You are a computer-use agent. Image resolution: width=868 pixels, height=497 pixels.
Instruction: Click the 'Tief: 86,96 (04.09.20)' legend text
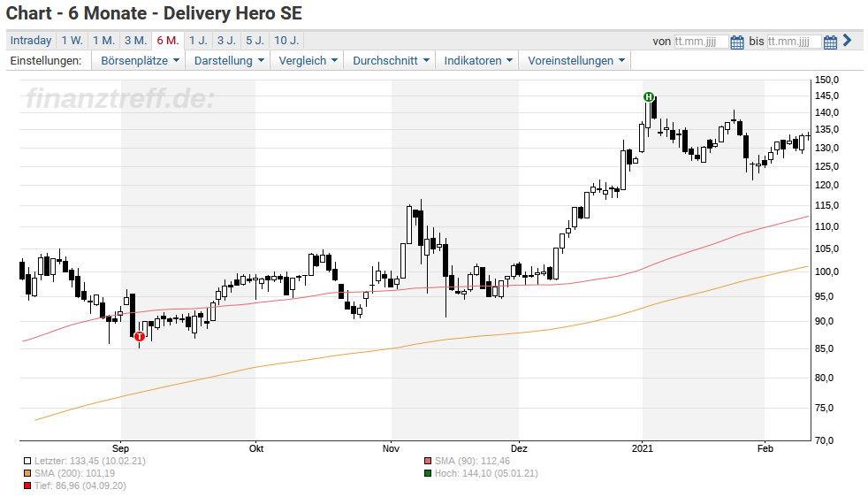80,486
